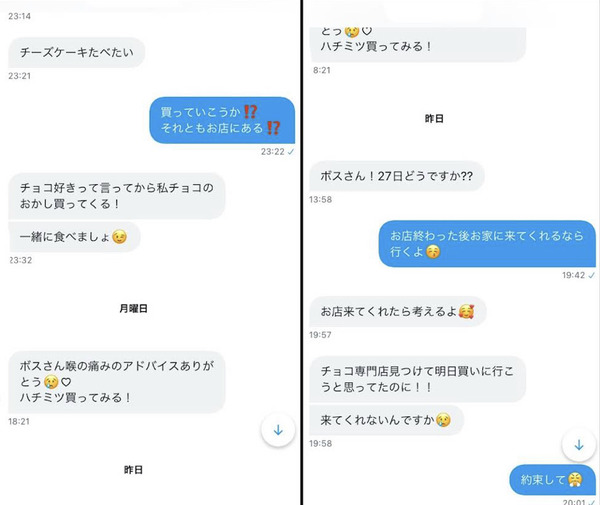Tap the blue お店終わった後 message bubble
This screenshot has height=505, width=600.
[487, 244]
